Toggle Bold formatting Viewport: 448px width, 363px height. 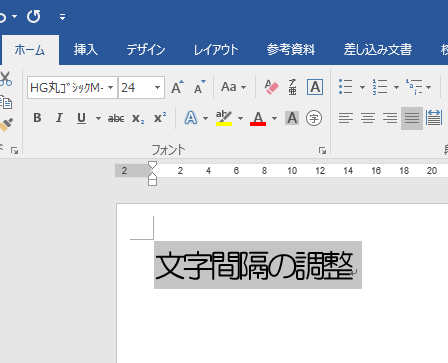coord(37,118)
